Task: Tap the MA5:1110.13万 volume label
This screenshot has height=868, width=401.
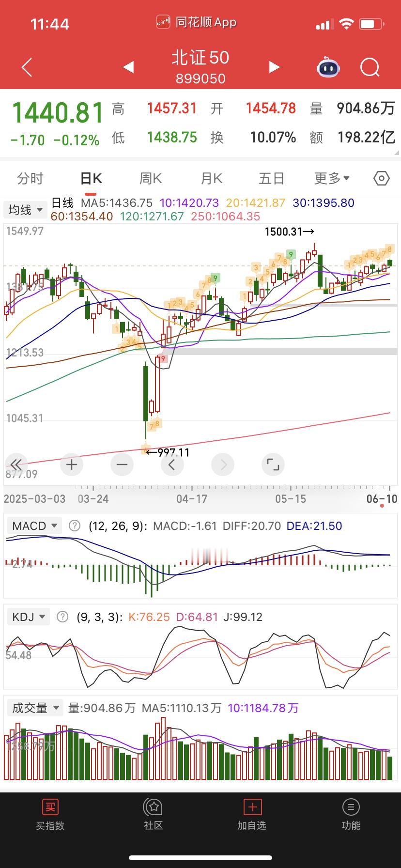Action: click(x=182, y=708)
